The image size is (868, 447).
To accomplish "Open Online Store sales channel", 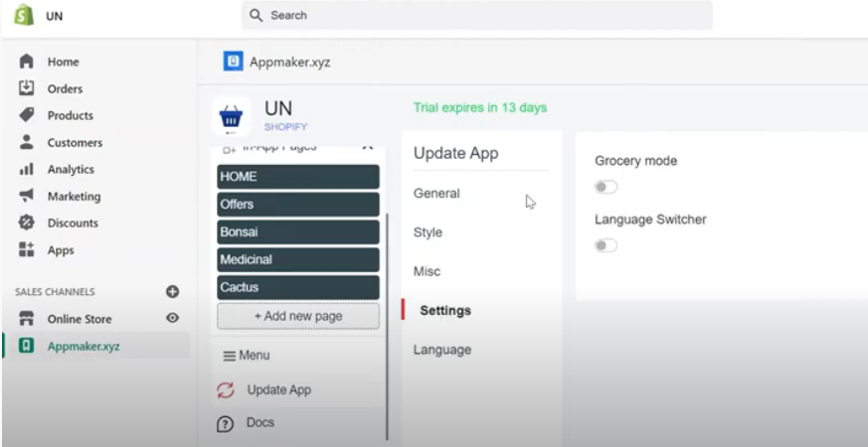I will [80, 319].
